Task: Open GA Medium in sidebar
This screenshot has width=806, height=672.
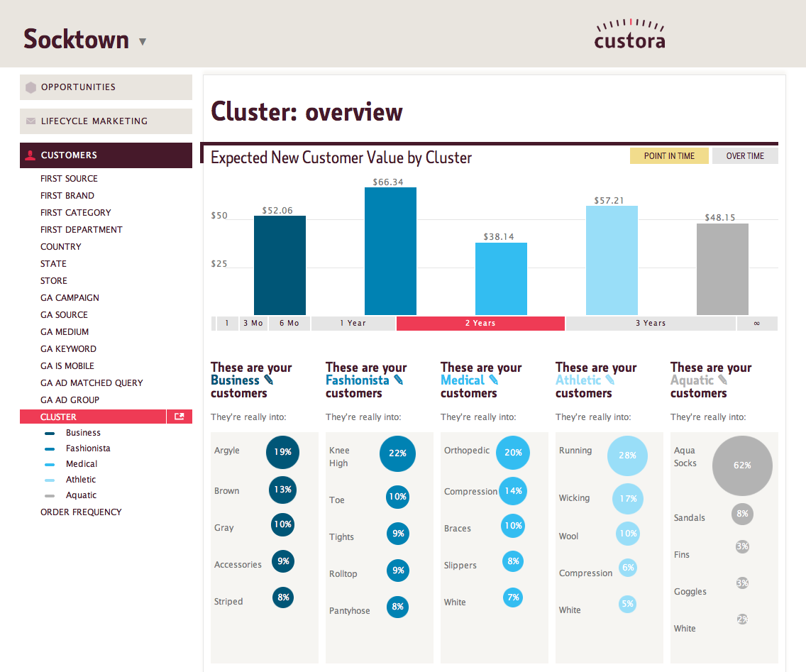Action: coord(65,331)
